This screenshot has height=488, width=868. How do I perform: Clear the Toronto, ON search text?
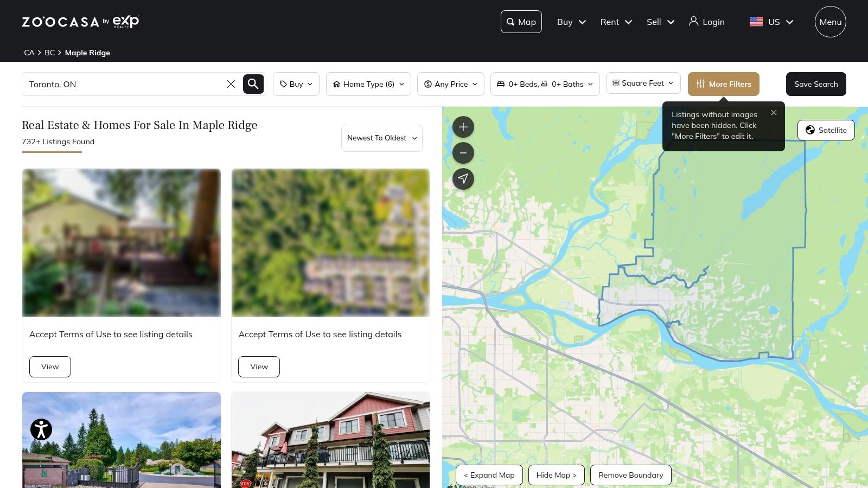point(231,84)
